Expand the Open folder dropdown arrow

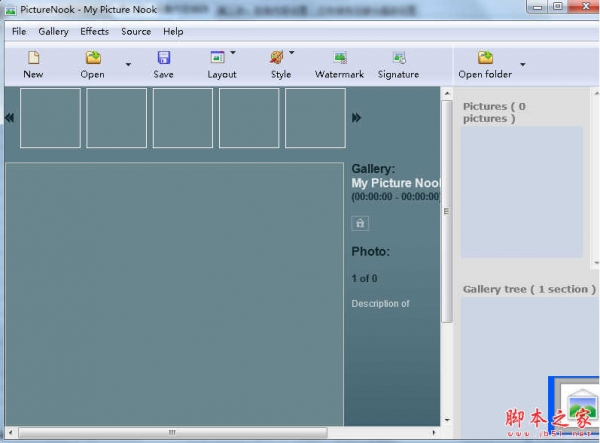pos(522,64)
